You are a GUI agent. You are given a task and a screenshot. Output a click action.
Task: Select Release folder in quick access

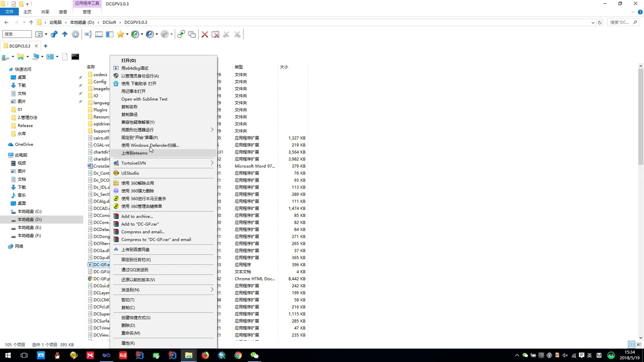point(25,125)
